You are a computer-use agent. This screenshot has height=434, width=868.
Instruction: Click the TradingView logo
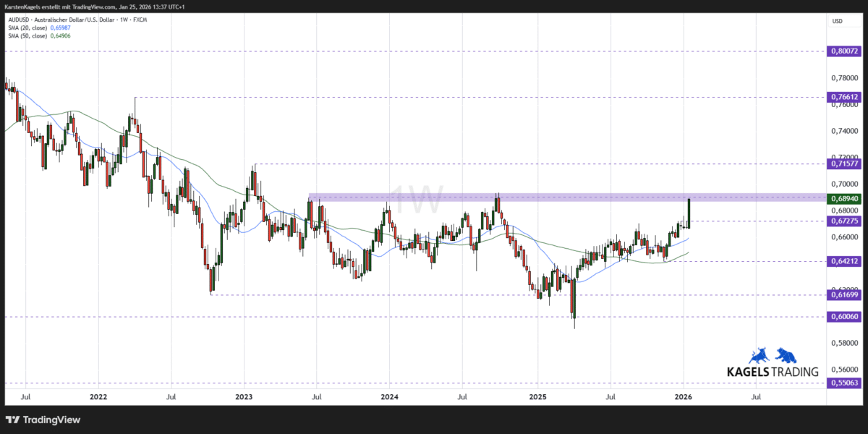(x=43, y=420)
